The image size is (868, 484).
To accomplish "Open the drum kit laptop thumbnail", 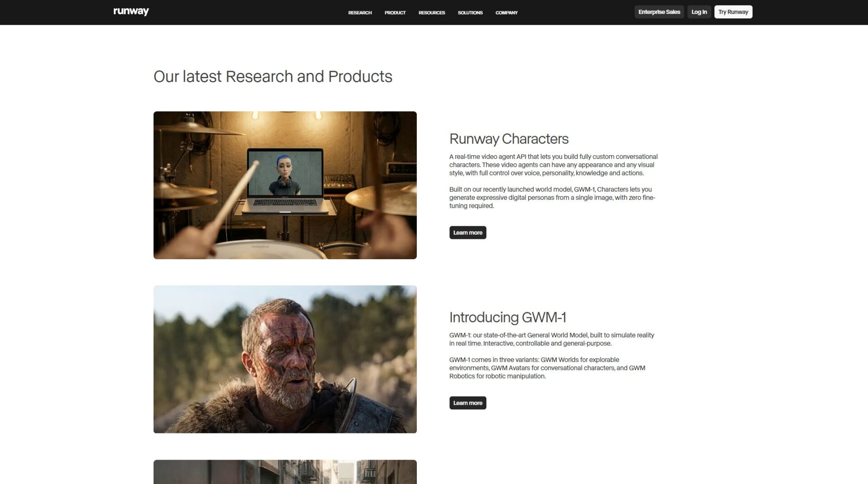I will (x=285, y=185).
